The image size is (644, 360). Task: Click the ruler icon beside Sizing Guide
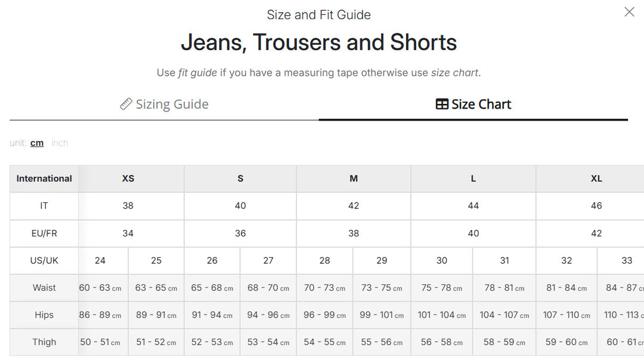click(126, 104)
